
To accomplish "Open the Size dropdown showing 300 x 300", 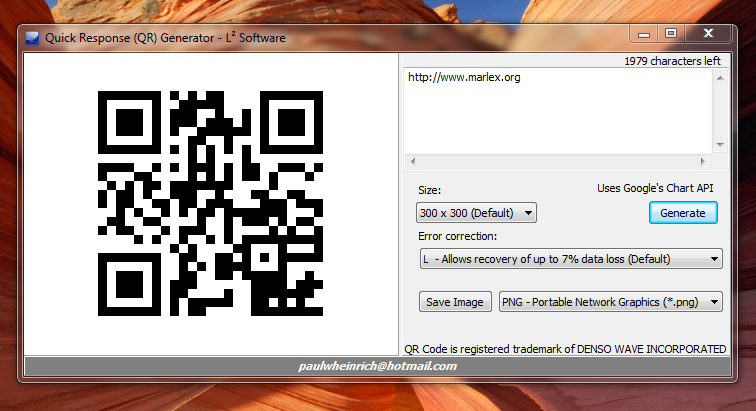I will (476, 213).
